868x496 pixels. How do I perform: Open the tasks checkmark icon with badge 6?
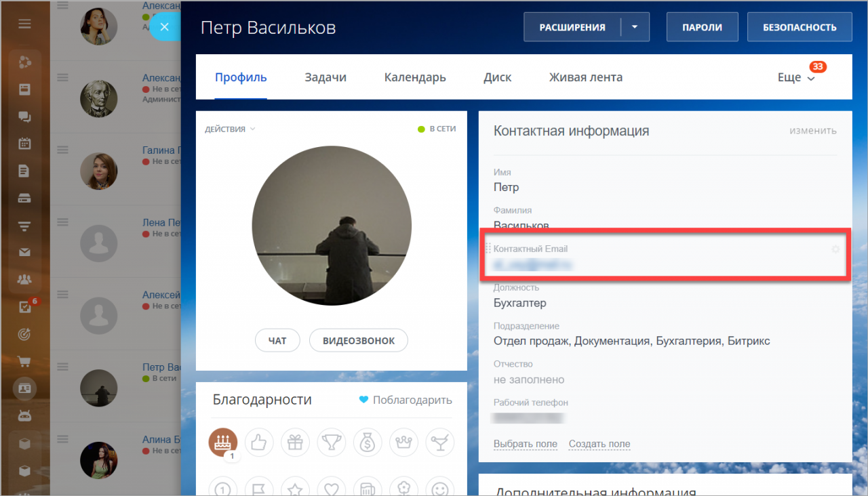24,307
